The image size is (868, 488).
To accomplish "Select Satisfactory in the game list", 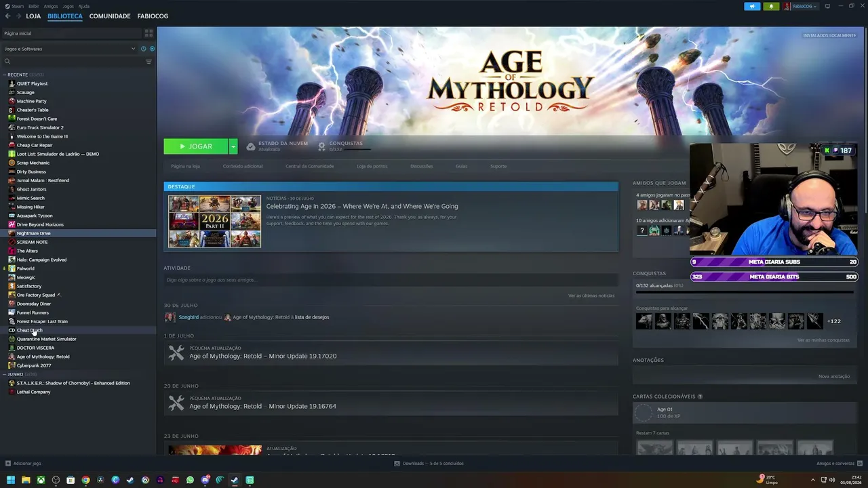I will (29, 286).
